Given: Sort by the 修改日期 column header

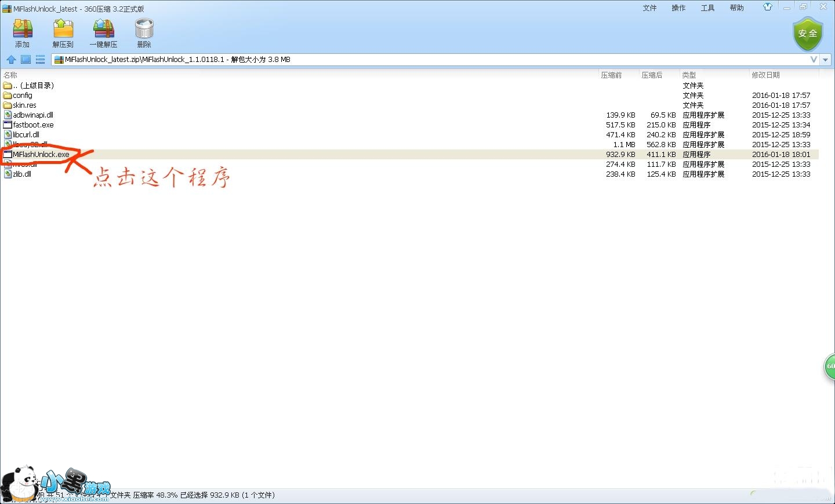Looking at the screenshot, I should tap(765, 75).
